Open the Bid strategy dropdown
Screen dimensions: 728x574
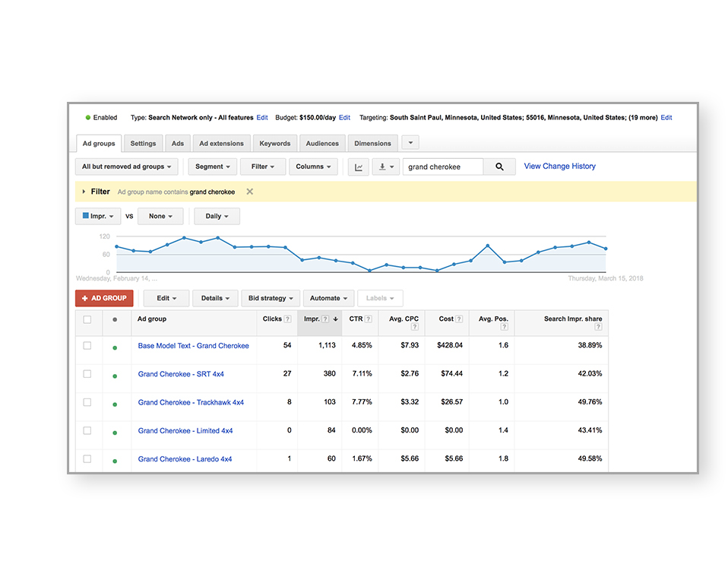click(x=271, y=298)
